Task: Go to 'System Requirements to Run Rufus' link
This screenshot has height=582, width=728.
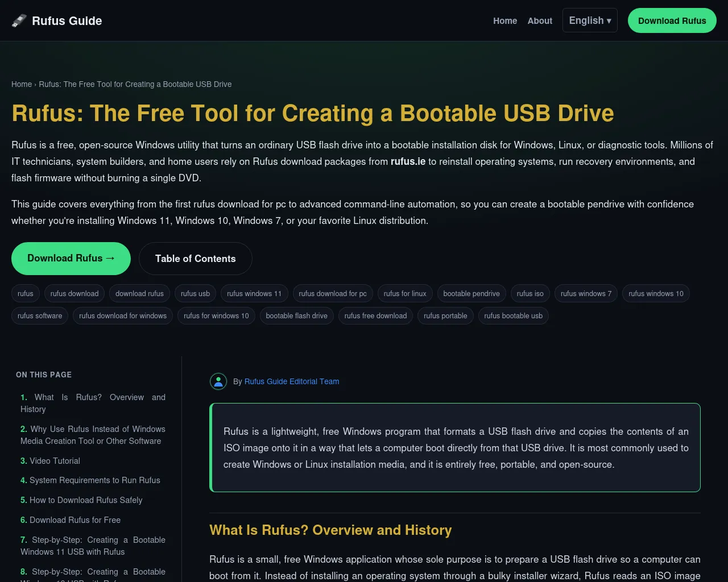Action: [x=90, y=480]
